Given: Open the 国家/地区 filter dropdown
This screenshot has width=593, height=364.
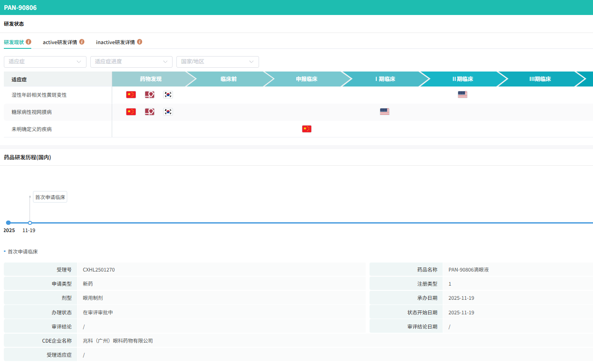Looking at the screenshot, I should [x=218, y=62].
